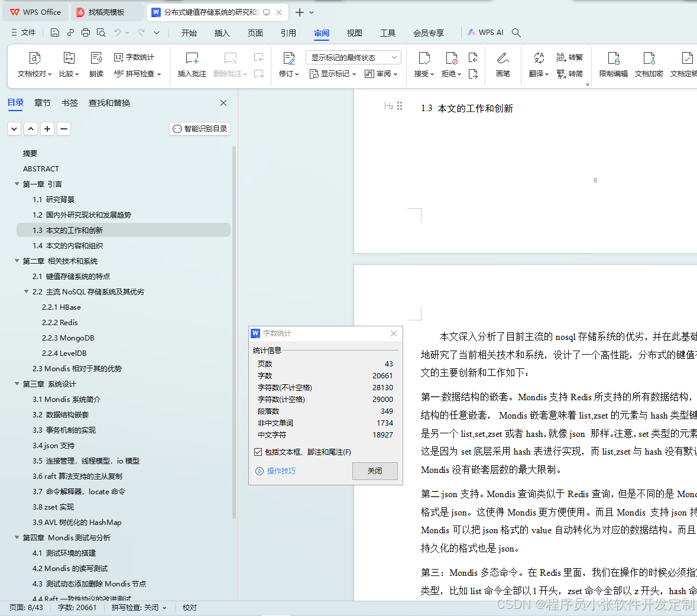Collapse 2.2 主流 NoSQL section node
Viewport: 697px width, 616px height.
pos(26,291)
